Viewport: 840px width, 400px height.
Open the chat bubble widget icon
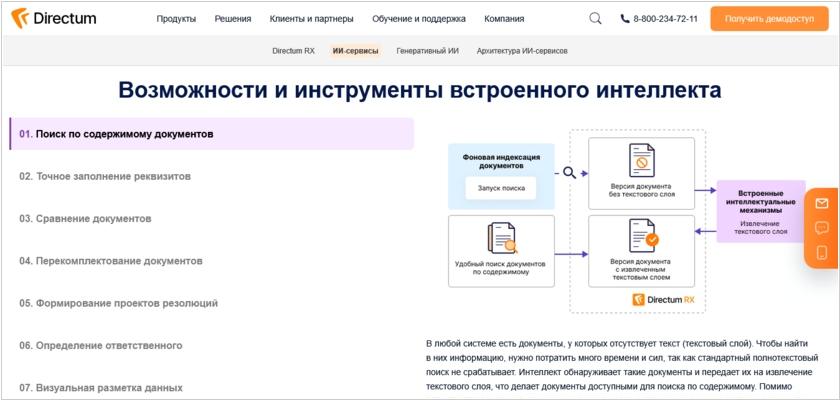(822, 228)
